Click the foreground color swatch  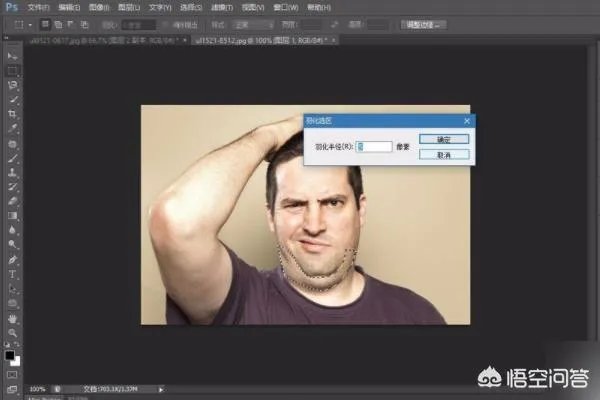pyautogui.click(x=10, y=353)
